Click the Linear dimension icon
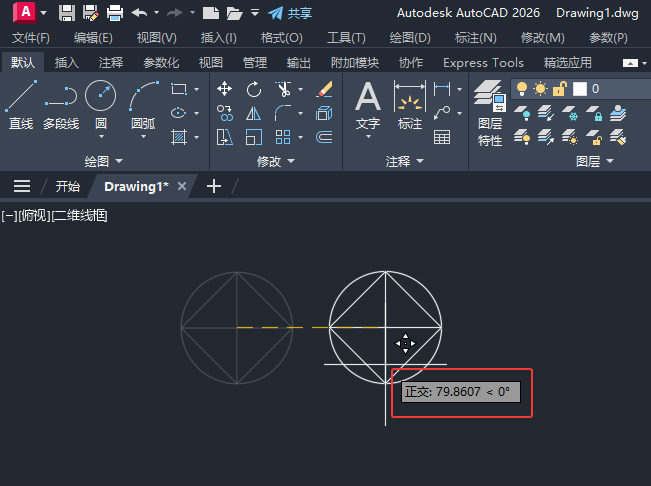 coord(442,89)
